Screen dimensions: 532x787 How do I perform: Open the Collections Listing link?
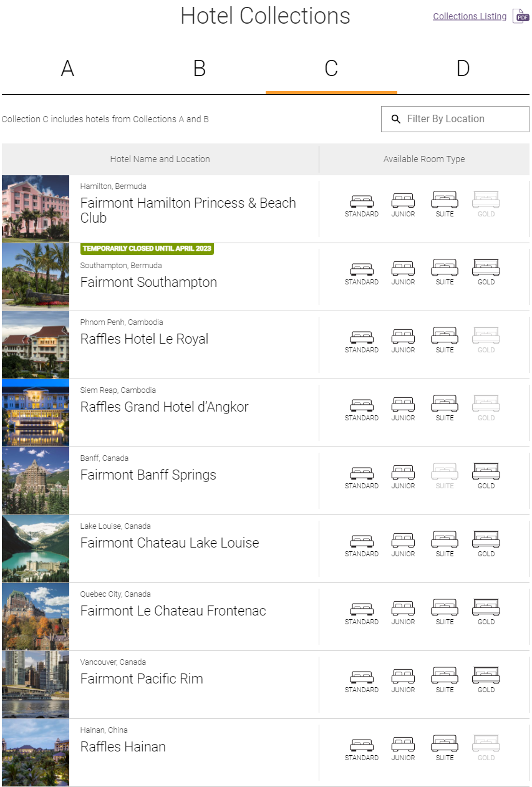(469, 16)
